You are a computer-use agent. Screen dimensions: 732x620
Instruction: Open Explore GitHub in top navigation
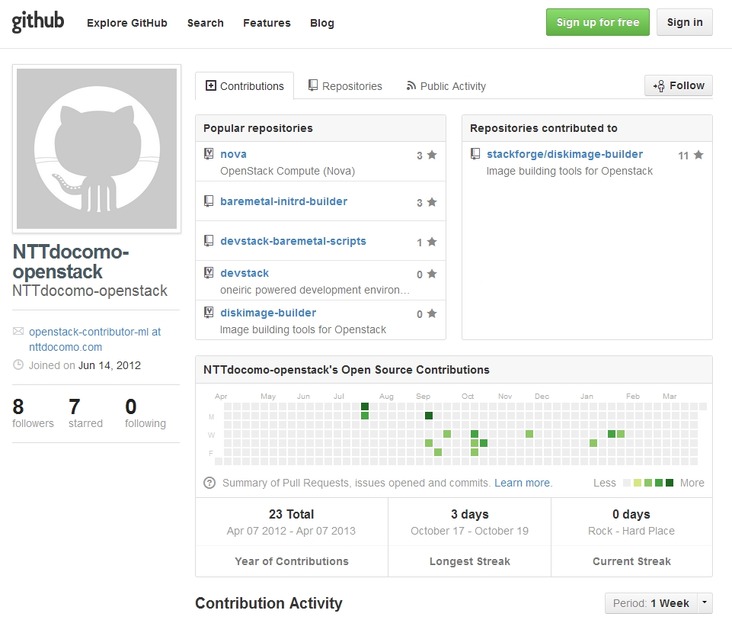127,23
